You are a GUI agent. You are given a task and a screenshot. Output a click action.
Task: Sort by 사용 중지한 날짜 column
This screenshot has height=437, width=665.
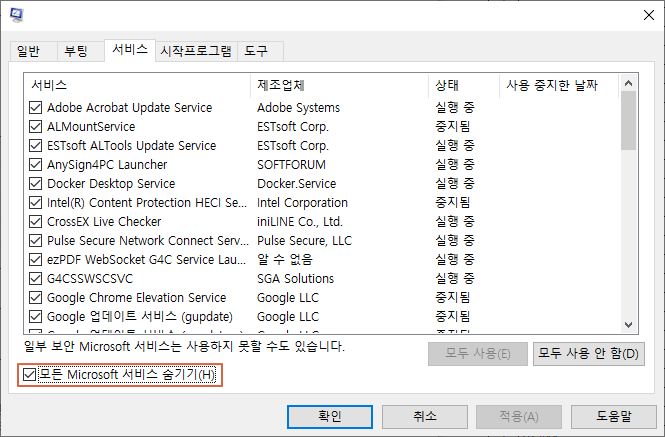click(x=559, y=85)
